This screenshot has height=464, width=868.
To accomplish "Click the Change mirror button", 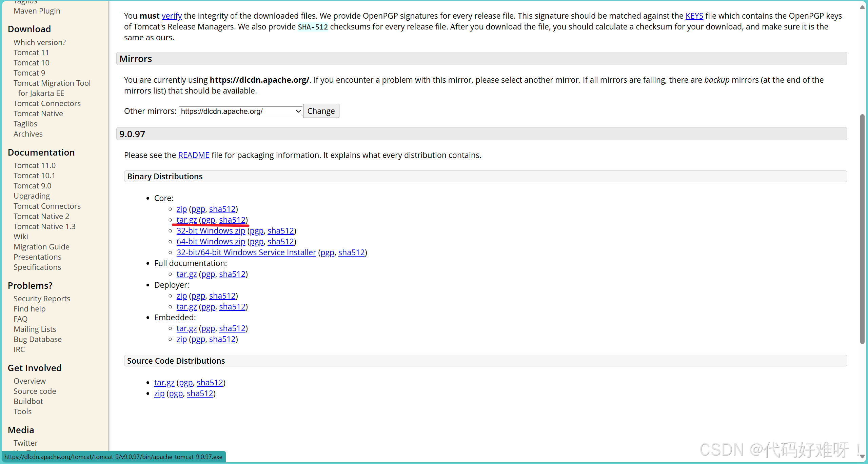I will click(321, 111).
